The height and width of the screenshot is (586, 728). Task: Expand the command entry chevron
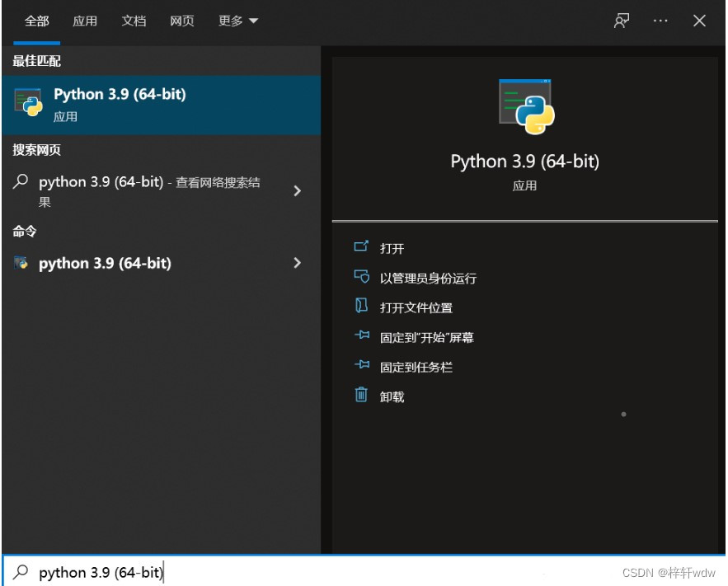click(x=297, y=263)
